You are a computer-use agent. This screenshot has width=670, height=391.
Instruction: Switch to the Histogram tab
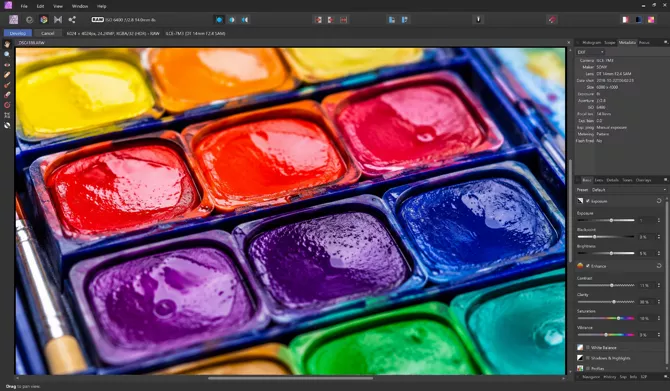click(592, 42)
